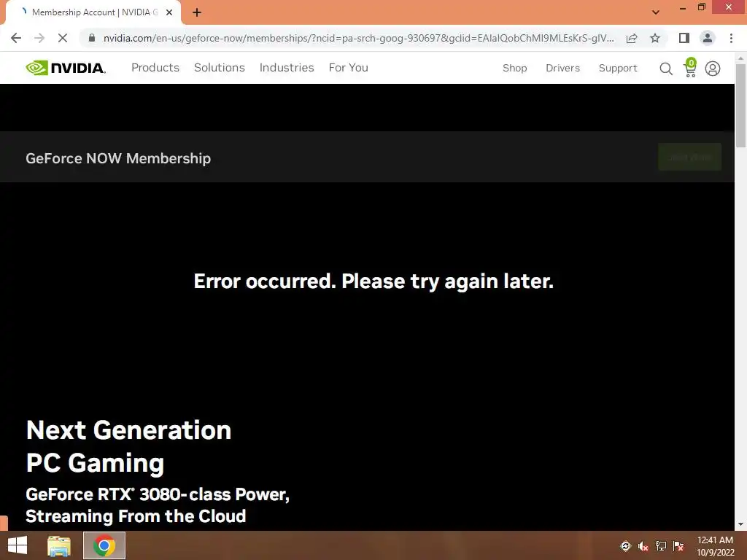Click the scrollbar up arrow
The width and height of the screenshot is (747, 560).
click(x=740, y=58)
